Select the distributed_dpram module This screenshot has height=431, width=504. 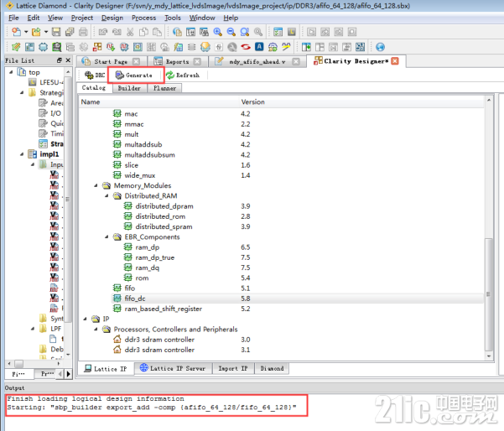click(x=164, y=206)
